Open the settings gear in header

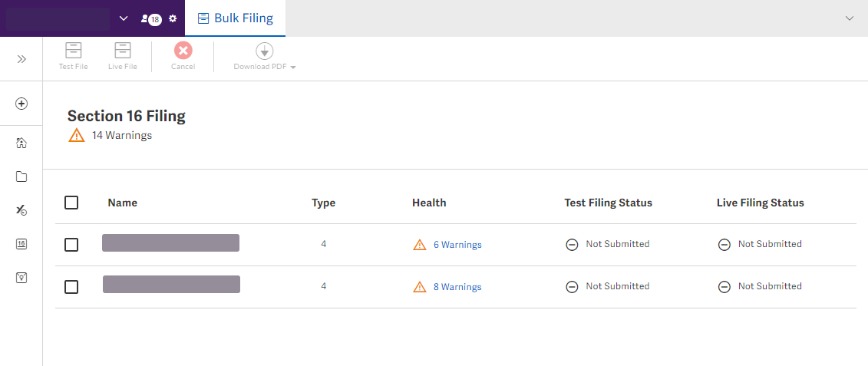(173, 18)
